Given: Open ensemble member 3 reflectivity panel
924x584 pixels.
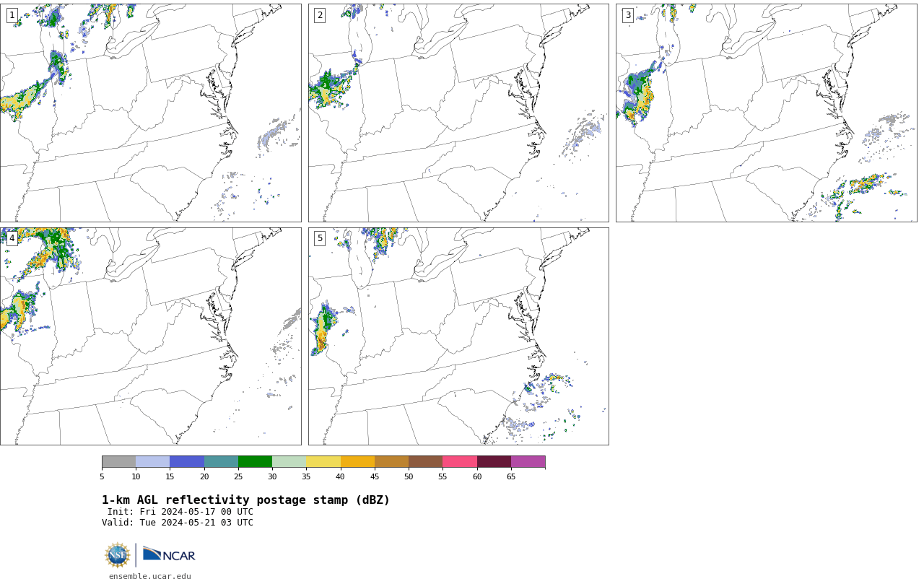Looking at the screenshot, I should click(x=766, y=113).
